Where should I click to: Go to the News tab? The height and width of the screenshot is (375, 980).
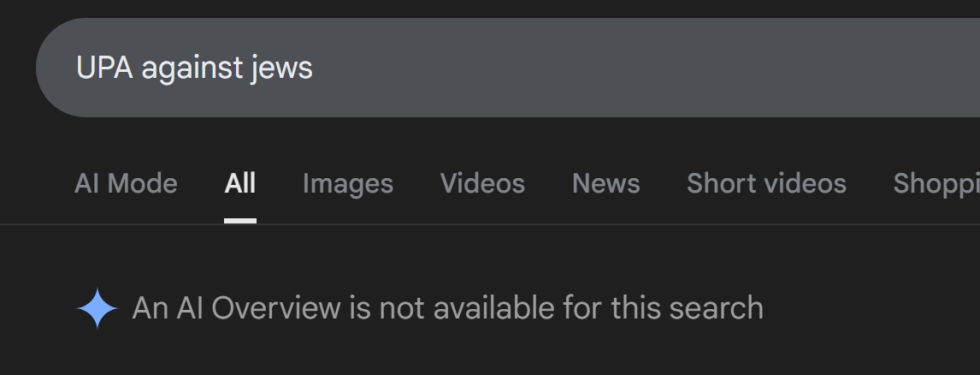pos(605,183)
